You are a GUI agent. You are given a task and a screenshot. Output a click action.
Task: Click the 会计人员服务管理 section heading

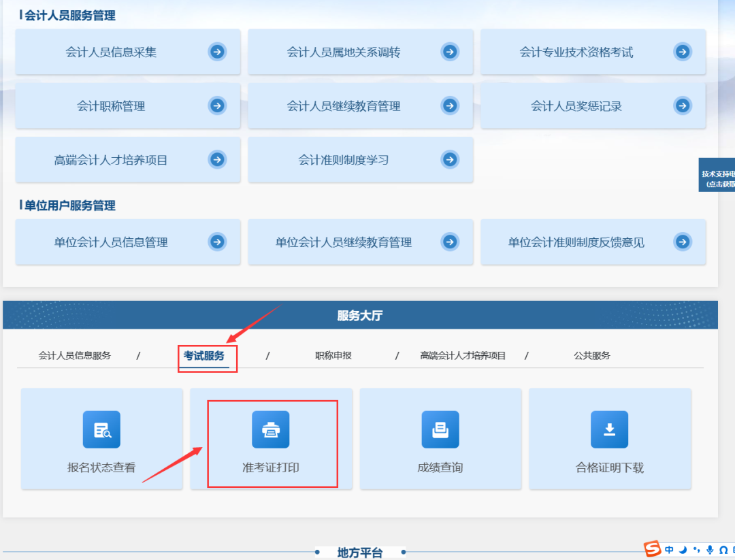pos(70,16)
